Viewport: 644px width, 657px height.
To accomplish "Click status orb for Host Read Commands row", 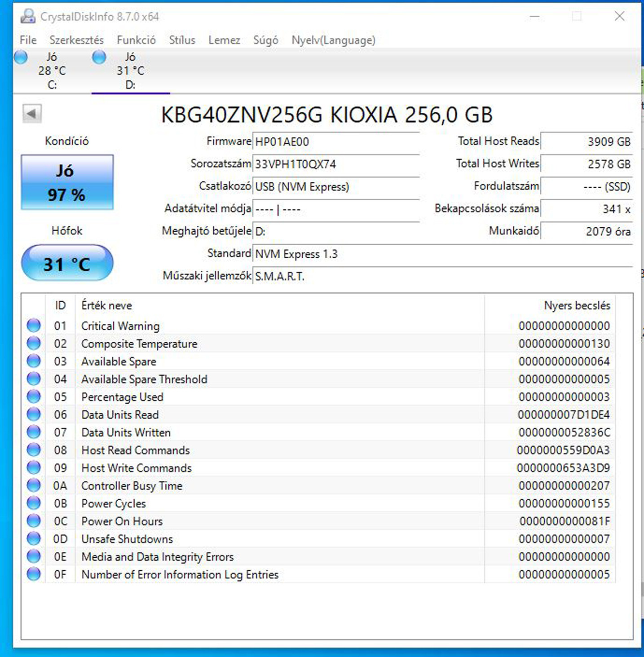I will click(34, 450).
